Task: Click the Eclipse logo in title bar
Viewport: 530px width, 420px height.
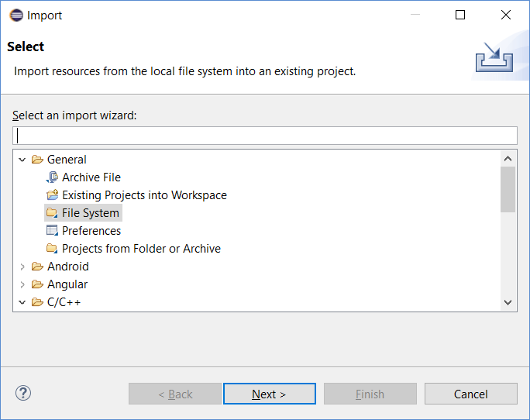Action: tap(16, 15)
